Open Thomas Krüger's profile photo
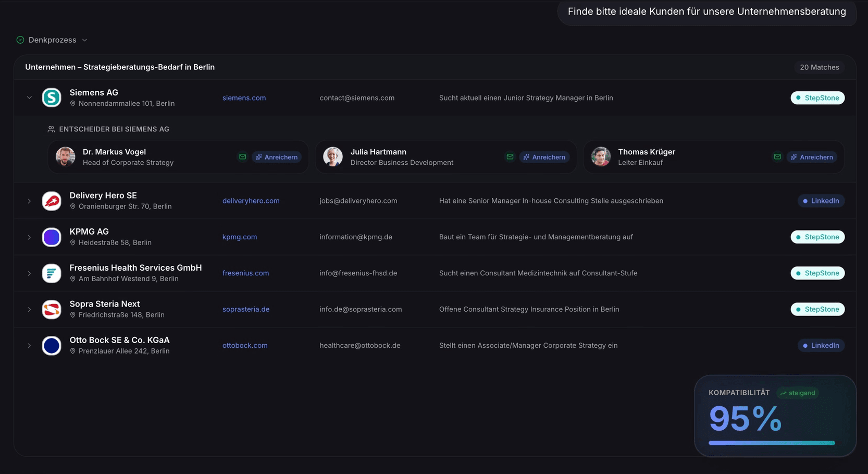868x474 pixels. coord(601,156)
